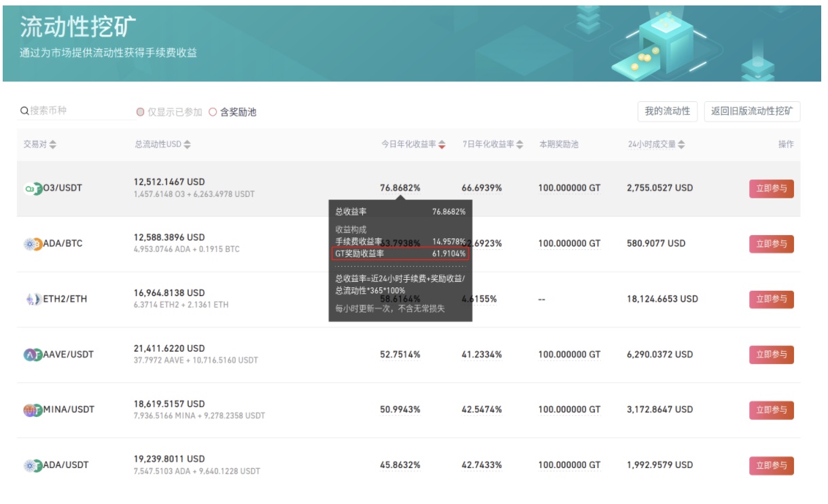Click ADA/BTC reward pool 100.000000 GT
Viewport: 828px width, 504px height.
point(570,243)
